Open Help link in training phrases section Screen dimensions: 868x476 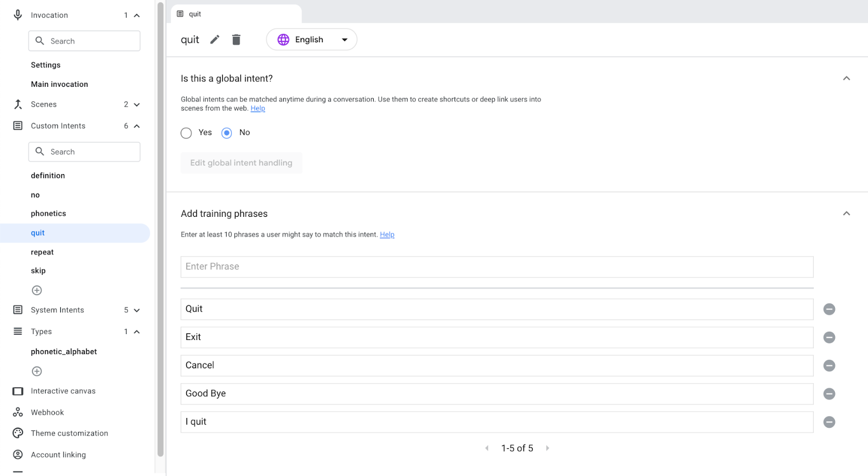(x=387, y=235)
